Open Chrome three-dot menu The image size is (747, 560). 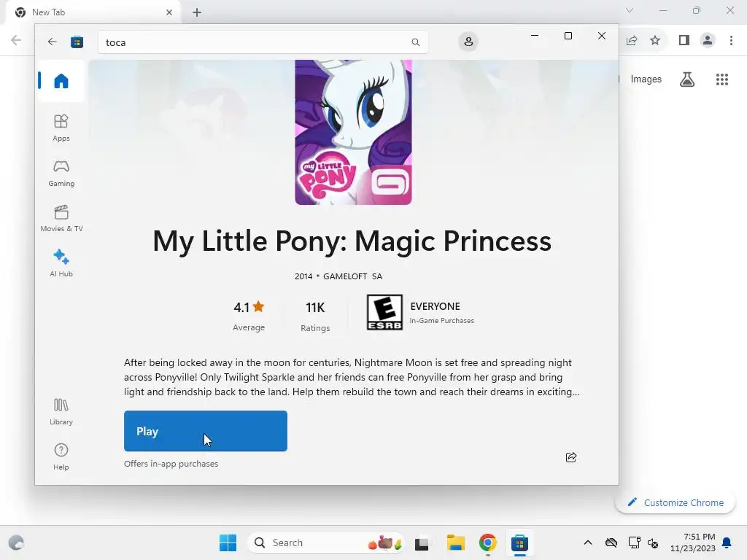tap(731, 41)
